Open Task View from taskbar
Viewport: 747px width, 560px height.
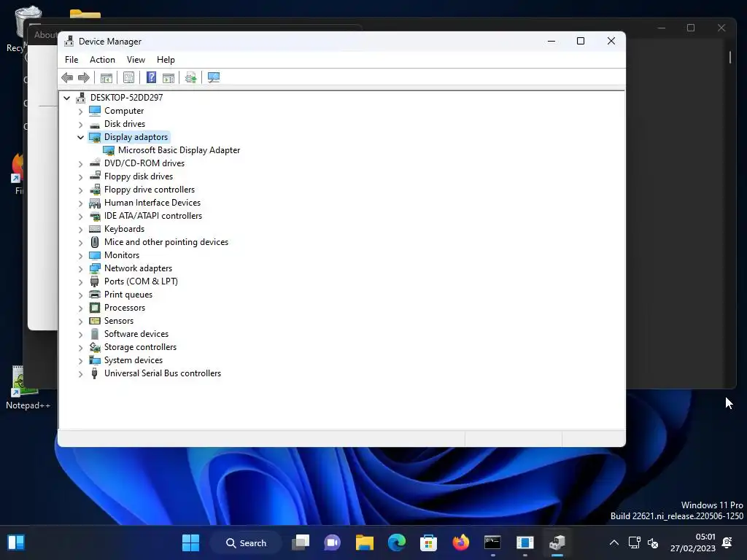[301, 542]
